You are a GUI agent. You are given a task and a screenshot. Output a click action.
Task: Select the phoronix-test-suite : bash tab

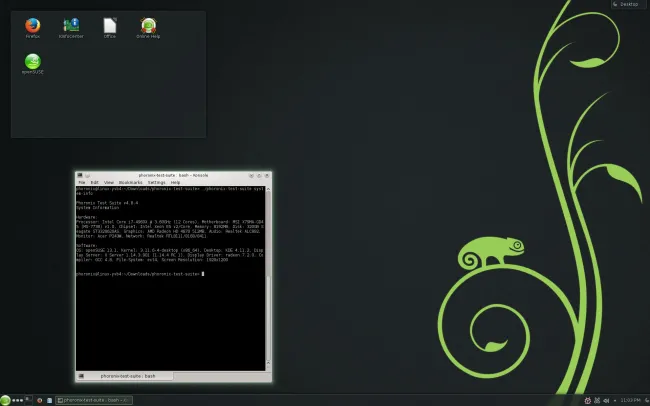point(124,376)
